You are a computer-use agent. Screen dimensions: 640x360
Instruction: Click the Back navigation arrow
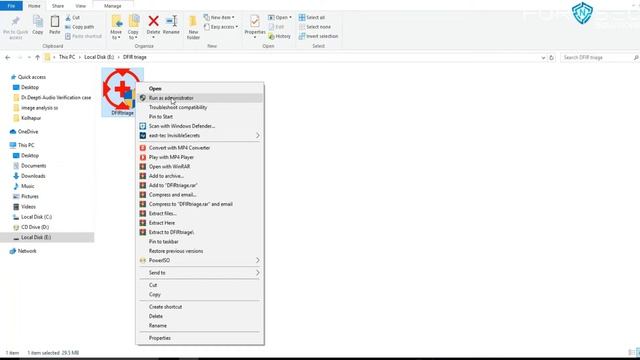(8, 58)
